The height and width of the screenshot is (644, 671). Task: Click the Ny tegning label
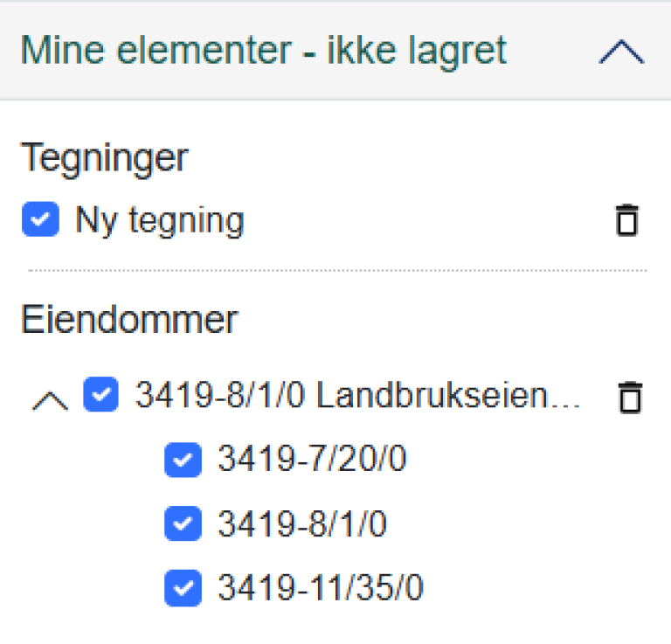tap(159, 220)
